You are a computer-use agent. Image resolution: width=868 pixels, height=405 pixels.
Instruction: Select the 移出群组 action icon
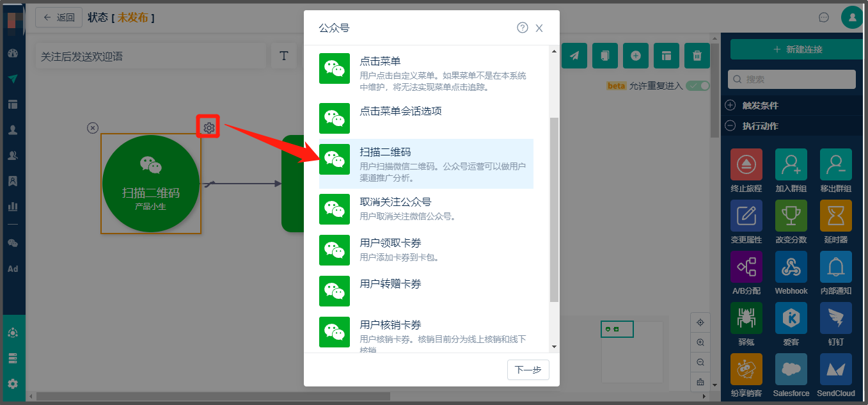[x=836, y=164]
